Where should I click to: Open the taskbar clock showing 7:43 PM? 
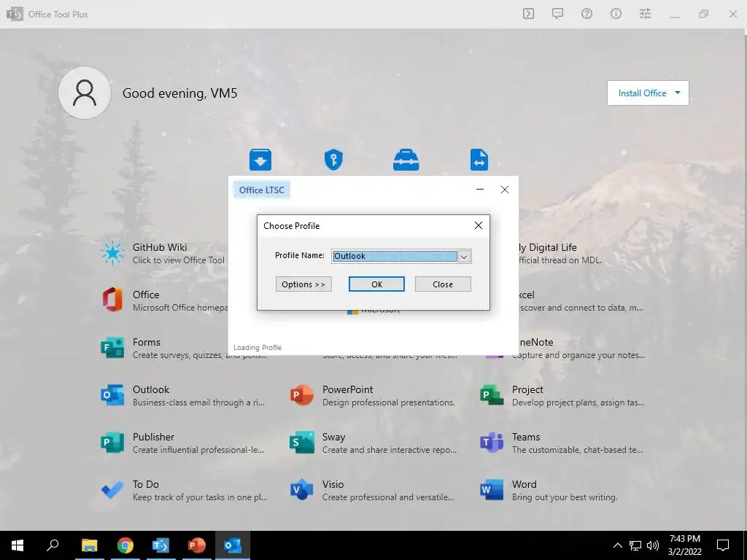click(x=684, y=545)
